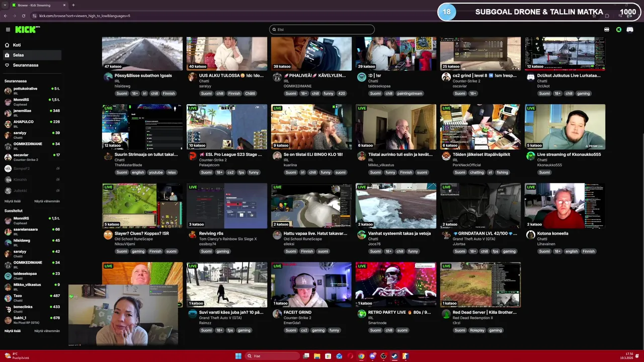The width and height of the screenshot is (644, 362).
Task: Click Smartnode avatar on Retro Party card
Action: click(x=361, y=314)
